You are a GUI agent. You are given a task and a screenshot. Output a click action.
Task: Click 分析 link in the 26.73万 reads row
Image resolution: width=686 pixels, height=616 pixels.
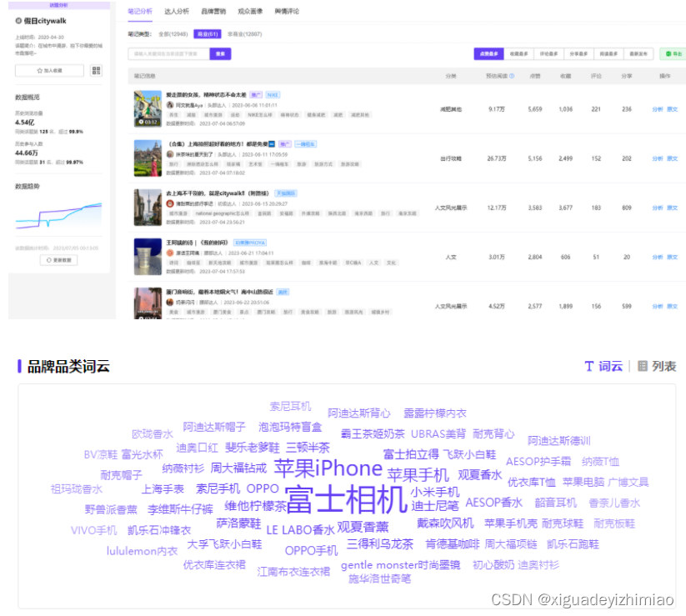click(658, 158)
